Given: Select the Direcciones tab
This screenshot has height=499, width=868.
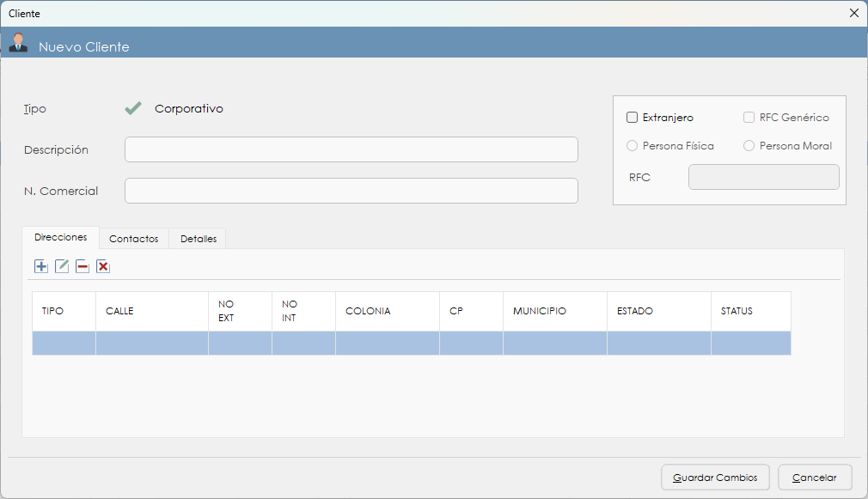Looking at the screenshot, I should tap(60, 237).
